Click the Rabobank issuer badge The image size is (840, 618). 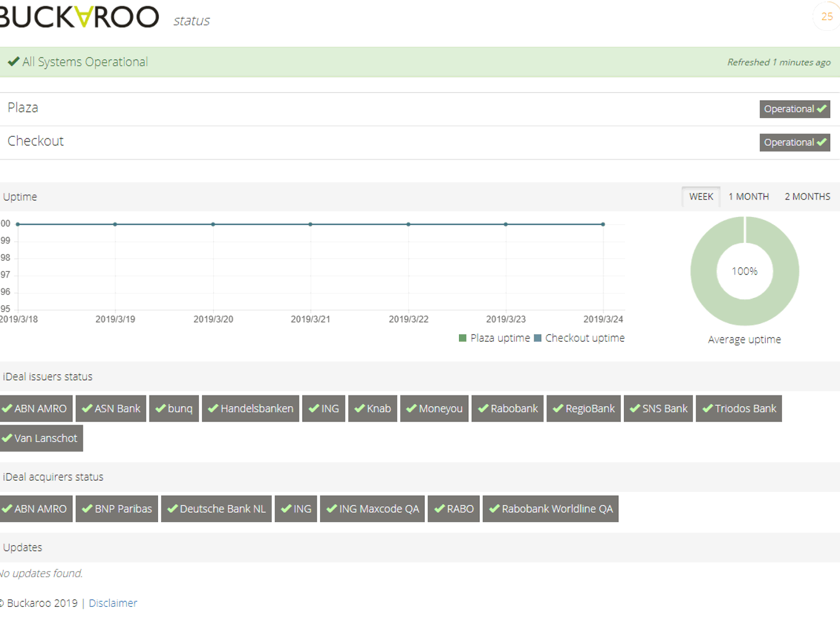508,408
